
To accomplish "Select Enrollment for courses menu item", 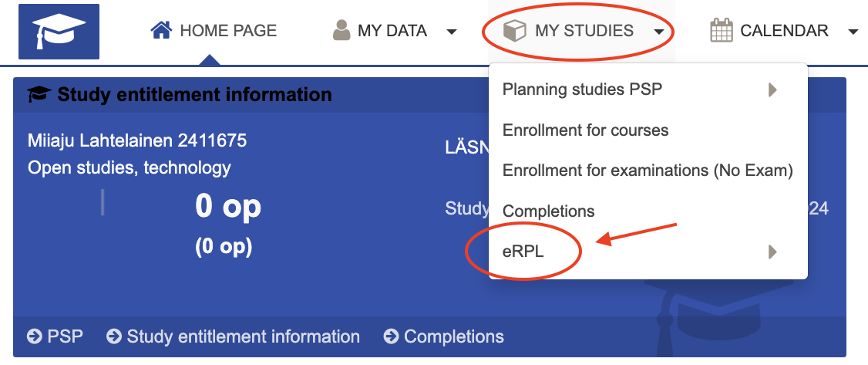I will tap(585, 130).
